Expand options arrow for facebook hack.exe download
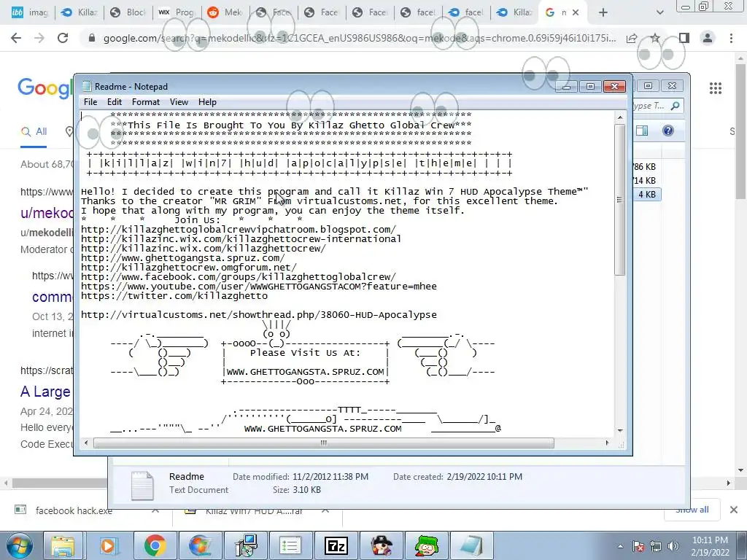 coord(155,510)
